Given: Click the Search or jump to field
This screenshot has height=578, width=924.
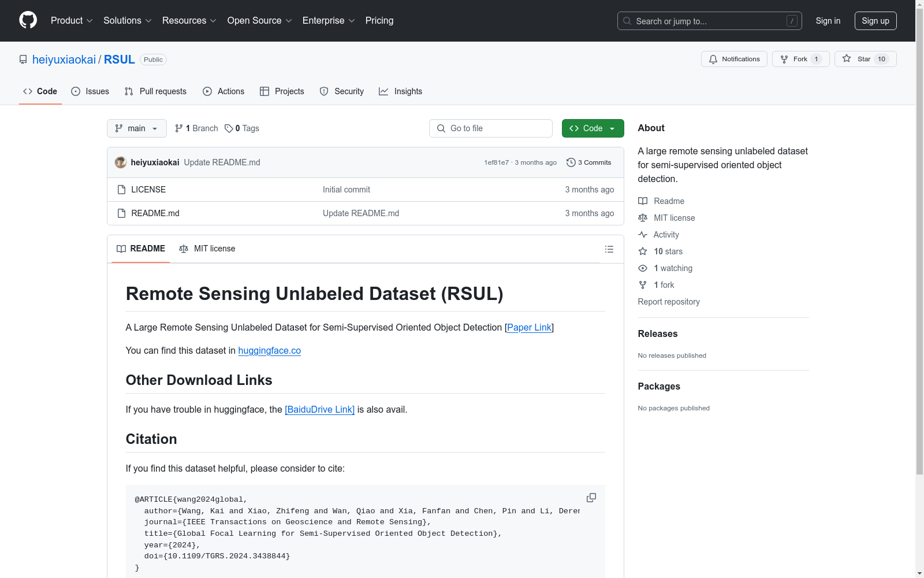Looking at the screenshot, I should tap(710, 21).
